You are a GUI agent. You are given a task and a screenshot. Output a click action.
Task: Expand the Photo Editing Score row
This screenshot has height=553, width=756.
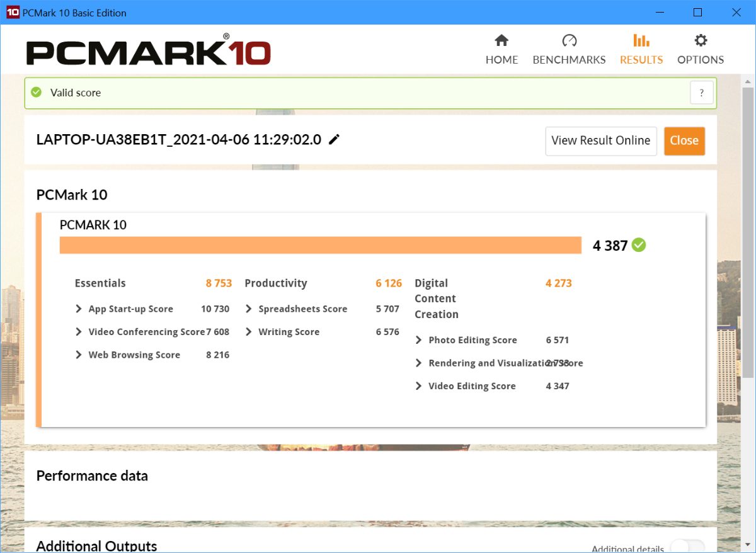[x=419, y=340]
